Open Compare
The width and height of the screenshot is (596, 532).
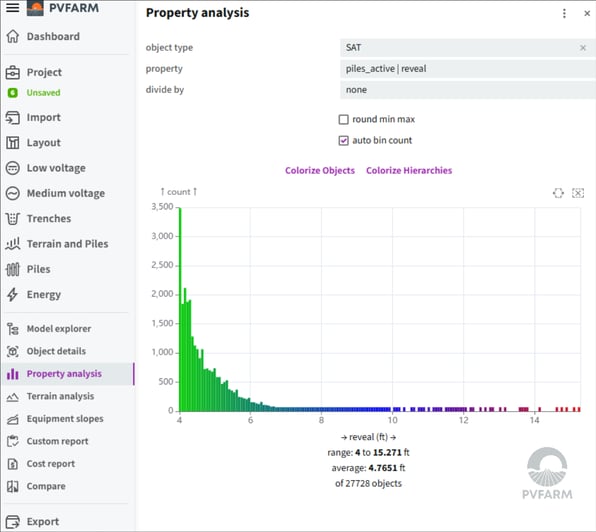[46, 486]
